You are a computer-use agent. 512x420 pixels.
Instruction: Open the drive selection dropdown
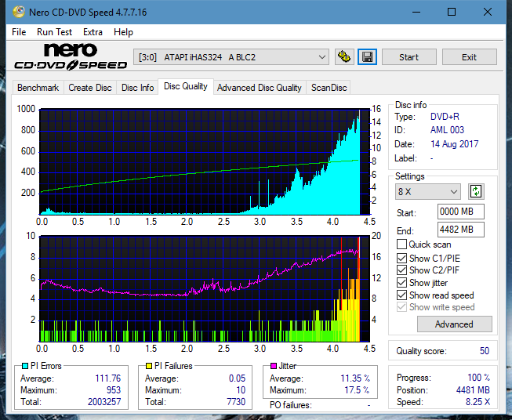click(x=231, y=57)
